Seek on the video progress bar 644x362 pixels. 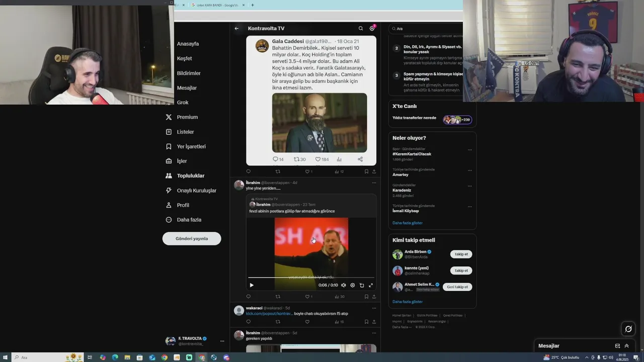click(x=311, y=277)
